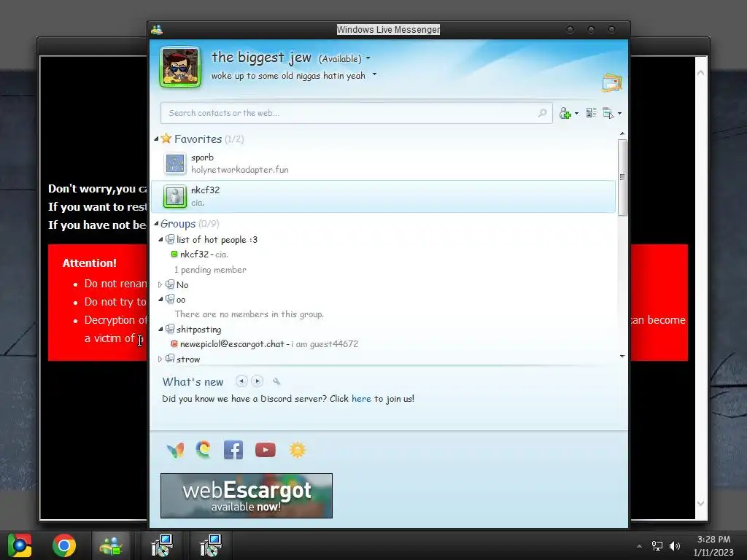Open the YouTube icon

[266, 450]
